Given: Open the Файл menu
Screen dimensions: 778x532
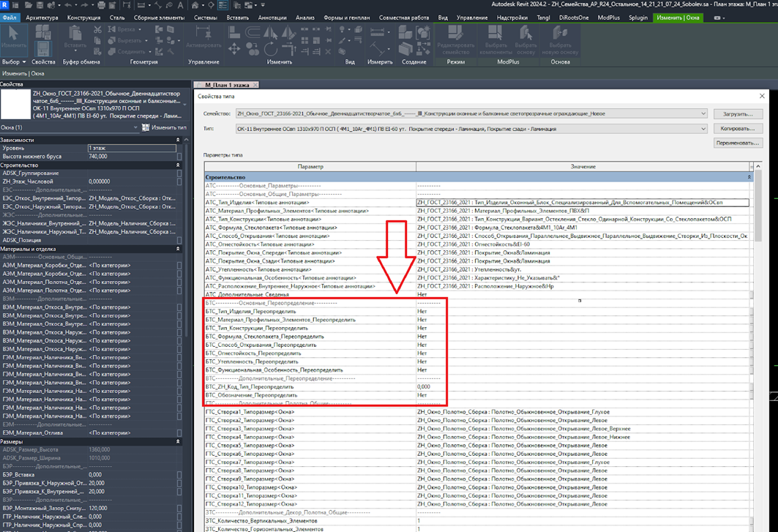Looking at the screenshot, I should tap(10, 18).
